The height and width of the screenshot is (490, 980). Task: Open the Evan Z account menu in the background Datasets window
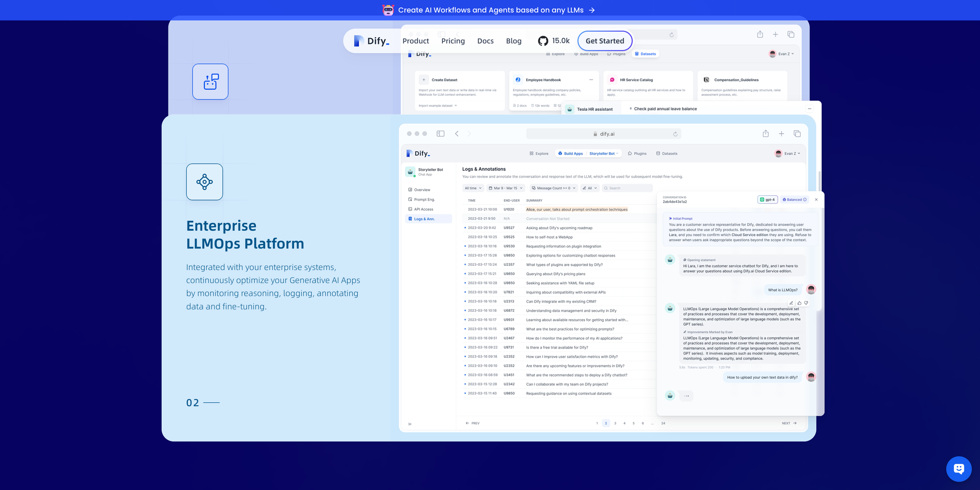pos(782,54)
